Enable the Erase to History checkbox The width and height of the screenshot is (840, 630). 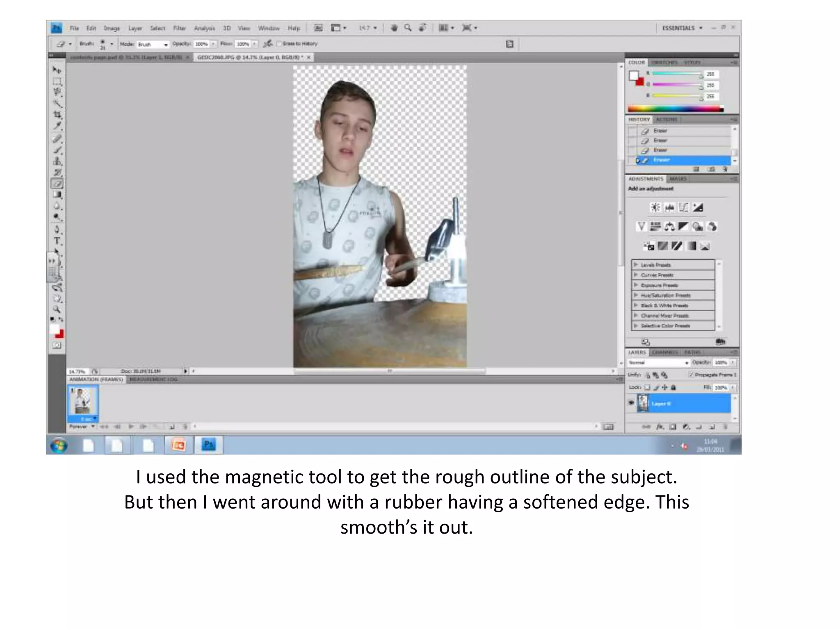(279, 43)
